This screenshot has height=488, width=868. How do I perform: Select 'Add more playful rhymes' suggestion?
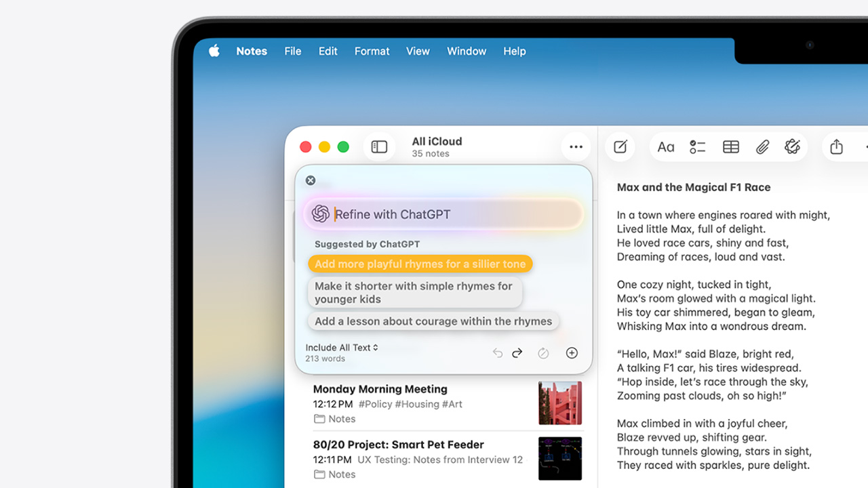tap(420, 264)
